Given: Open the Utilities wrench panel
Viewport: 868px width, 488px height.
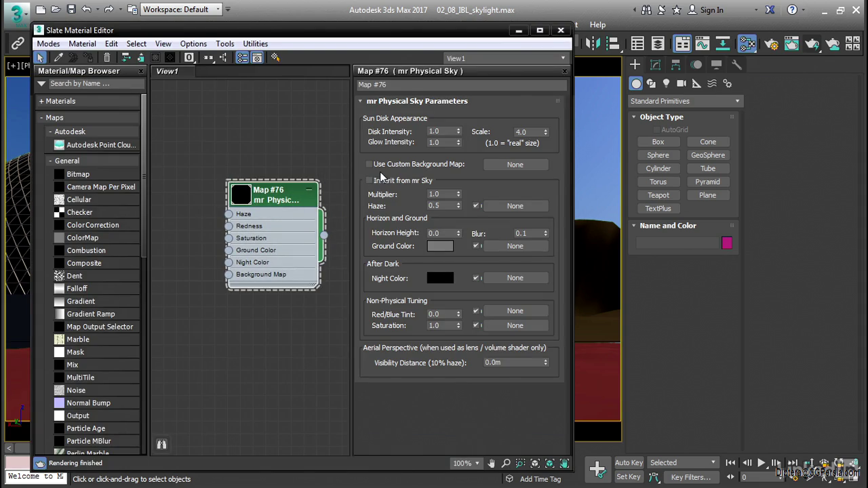Looking at the screenshot, I should click(736, 65).
